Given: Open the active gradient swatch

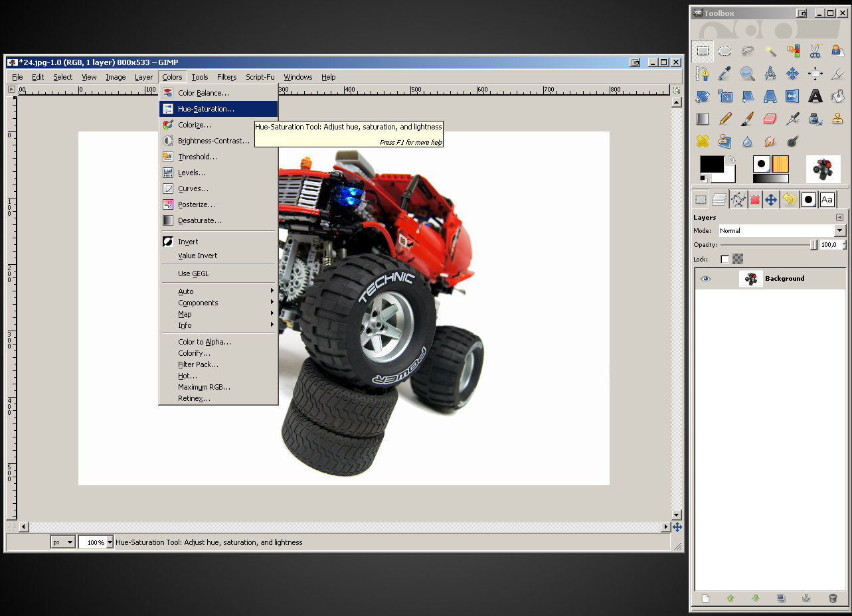Looking at the screenshot, I should point(770,179).
